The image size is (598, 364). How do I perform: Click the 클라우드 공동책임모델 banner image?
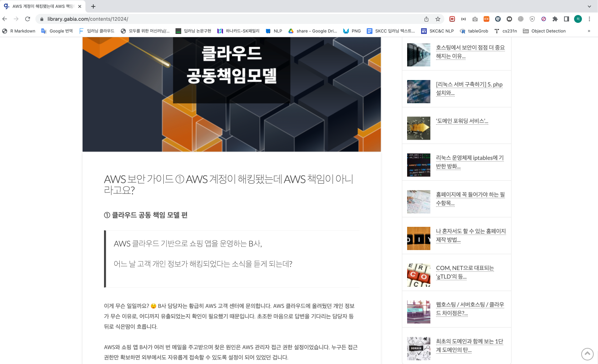coord(232,94)
